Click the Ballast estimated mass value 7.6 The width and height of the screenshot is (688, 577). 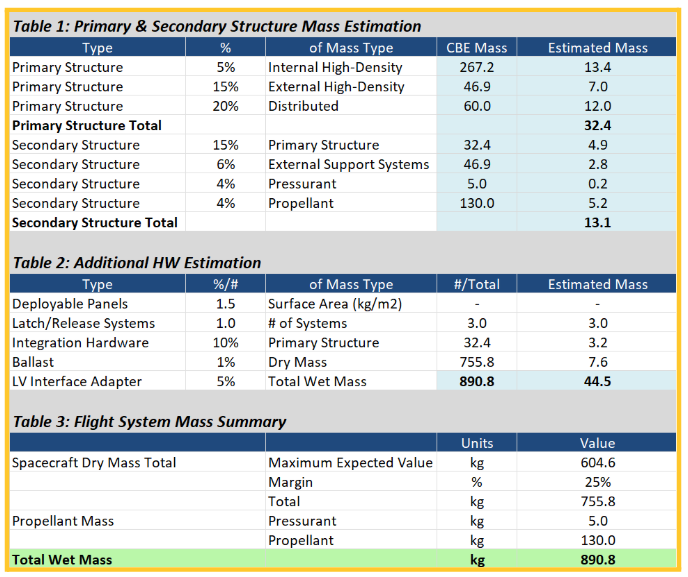[598, 362]
